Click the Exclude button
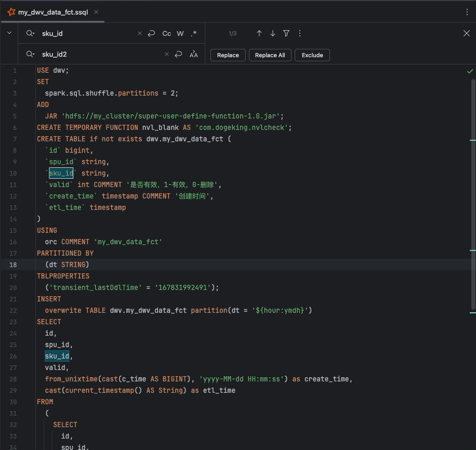The image size is (476, 450). tap(312, 55)
